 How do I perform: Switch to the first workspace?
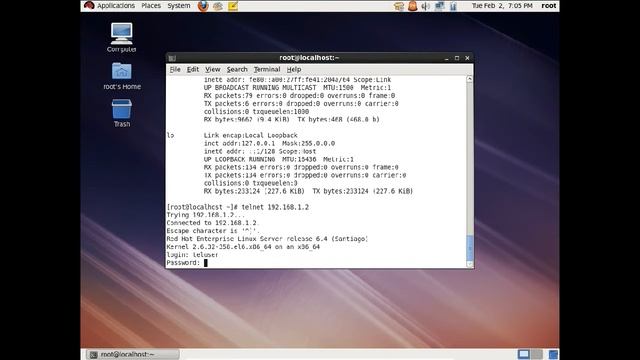click(x=524, y=354)
